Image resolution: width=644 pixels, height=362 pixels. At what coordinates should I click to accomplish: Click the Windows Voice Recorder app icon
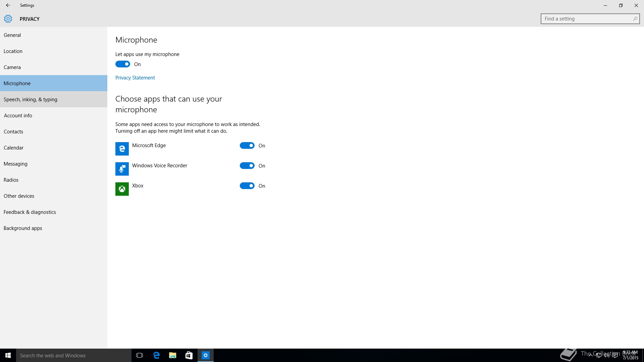(122, 169)
